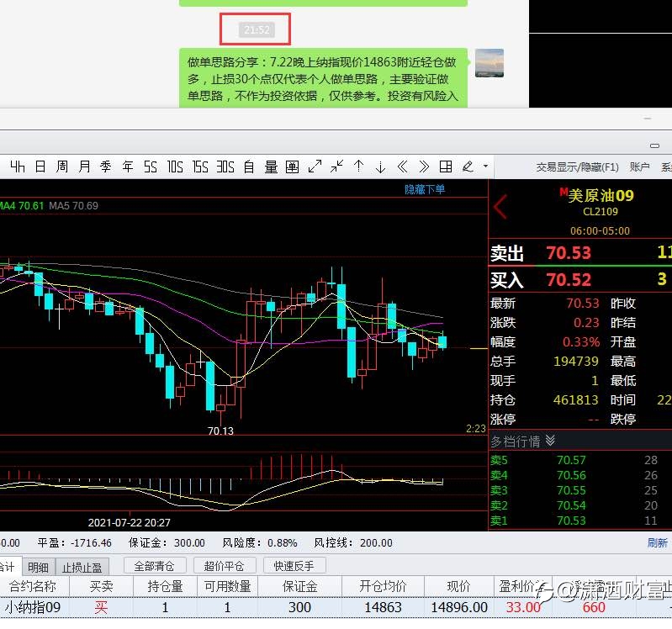This screenshot has width=672, height=629.
Task: Click the 刷新 refresh link
Action: 658,543
